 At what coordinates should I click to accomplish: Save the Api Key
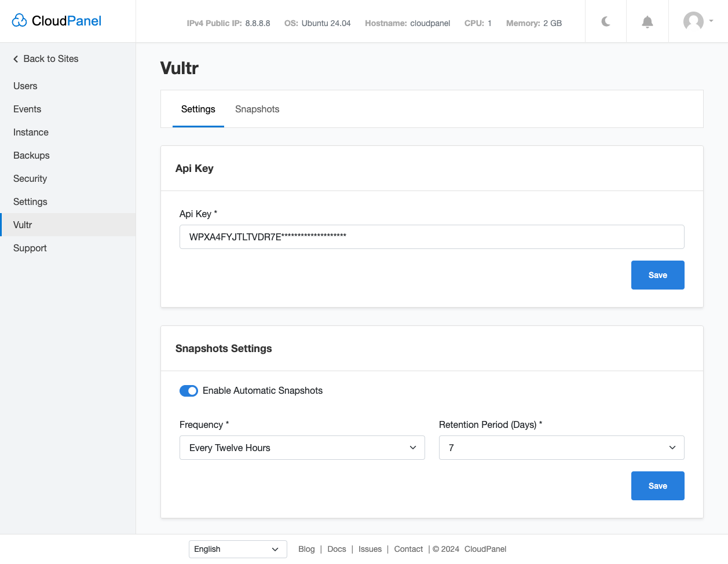tap(657, 274)
